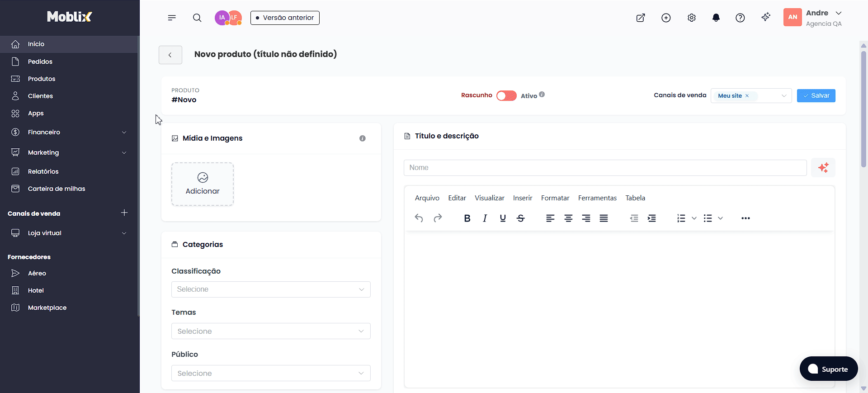Image resolution: width=868 pixels, height=393 pixels.
Task: Click the Salvar button
Action: (816, 95)
